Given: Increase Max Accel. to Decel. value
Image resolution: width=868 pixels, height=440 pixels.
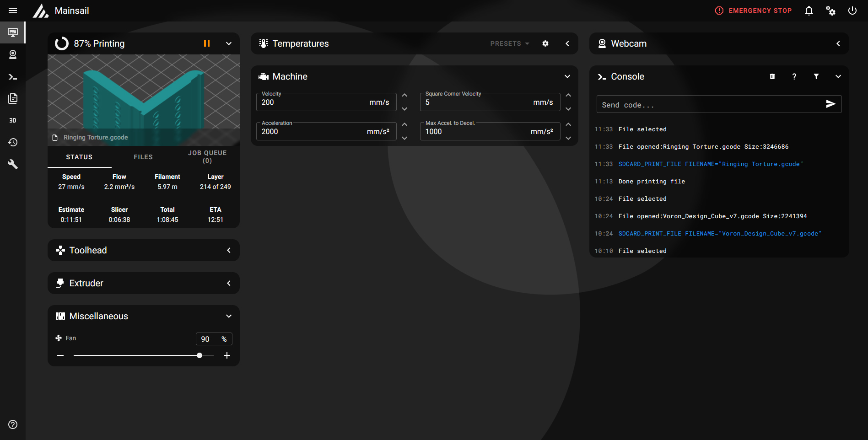Looking at the screenshot, I should 568,124.
